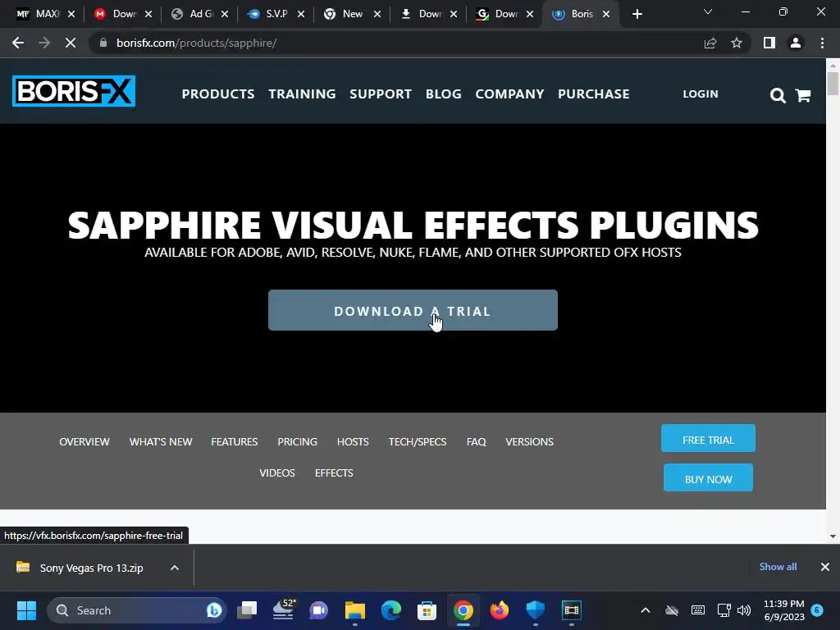Open Windows Security shield on the taskbar

pos(535,610)
